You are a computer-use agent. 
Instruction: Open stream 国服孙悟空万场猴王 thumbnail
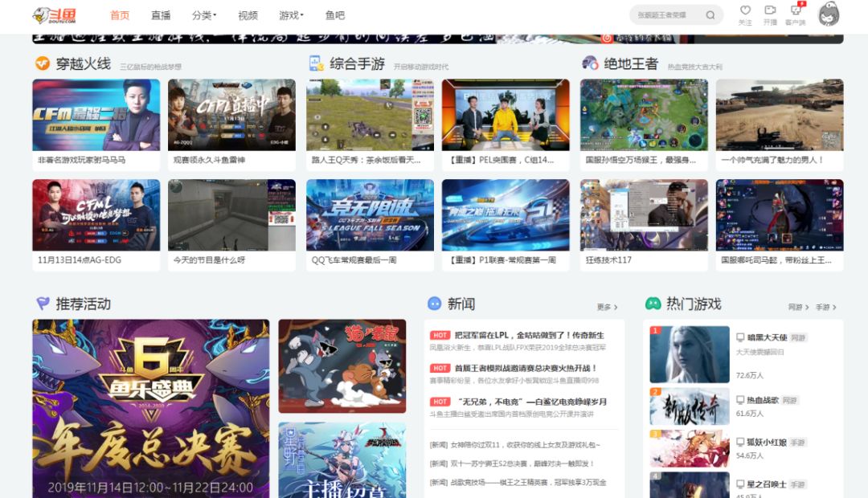[x=644, y=115]
